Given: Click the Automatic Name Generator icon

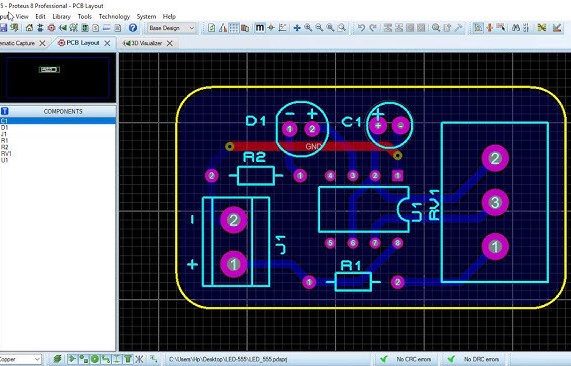Looking at the screenshot, I should click(x=526, y=28).
